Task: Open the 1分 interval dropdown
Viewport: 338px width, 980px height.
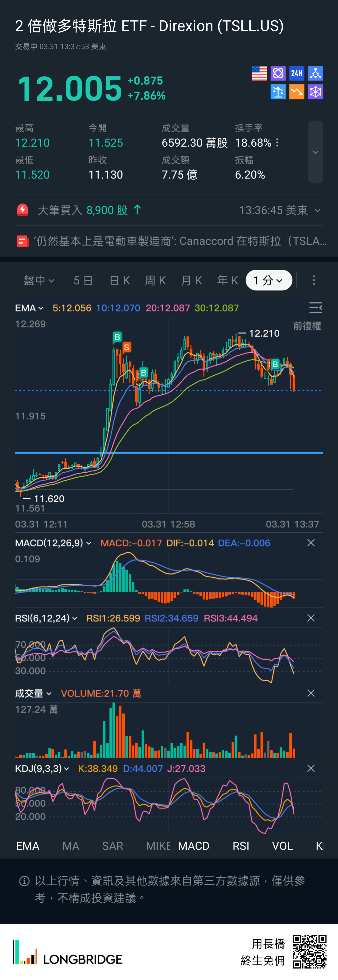Action: tap(269, 280)
